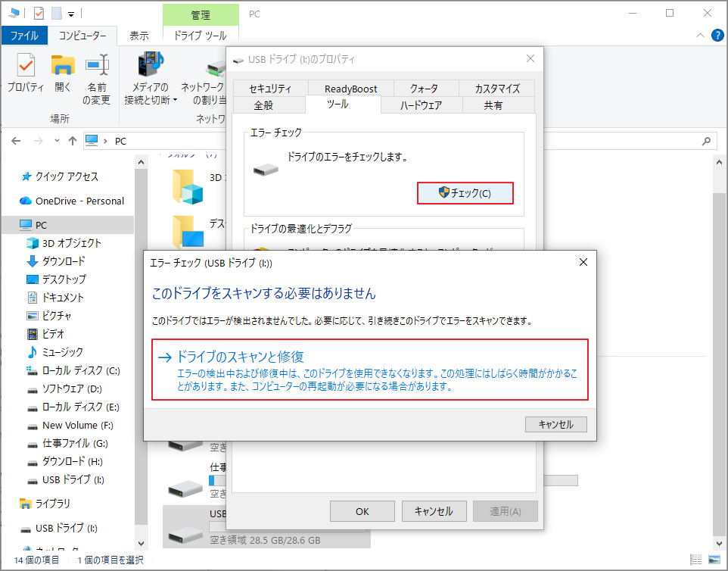Select New Volume (F:) in navigation pane
This screenshot has width=728, height=571.
tap(70, 425)
